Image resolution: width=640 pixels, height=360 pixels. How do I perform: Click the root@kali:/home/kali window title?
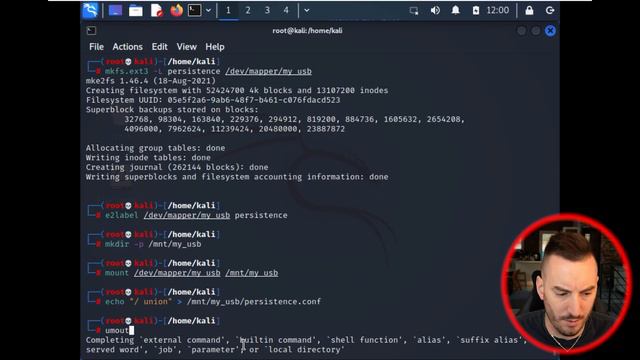pos(307,31)
